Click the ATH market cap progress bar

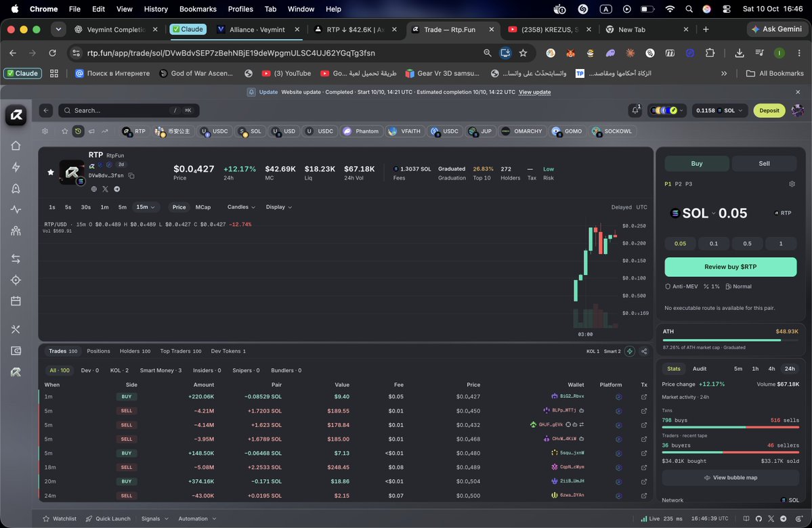(730, 340)
